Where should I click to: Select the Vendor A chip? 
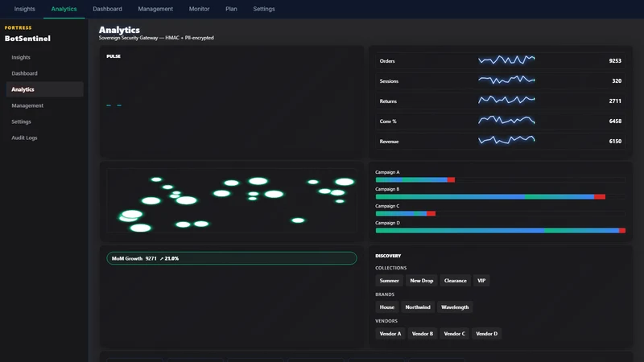click(x=390, y=334)
